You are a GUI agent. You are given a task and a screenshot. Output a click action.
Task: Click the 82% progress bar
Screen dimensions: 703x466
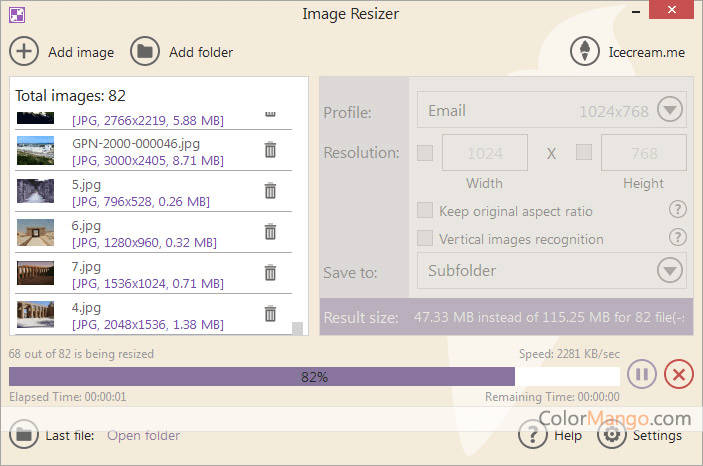coord(314,377)
